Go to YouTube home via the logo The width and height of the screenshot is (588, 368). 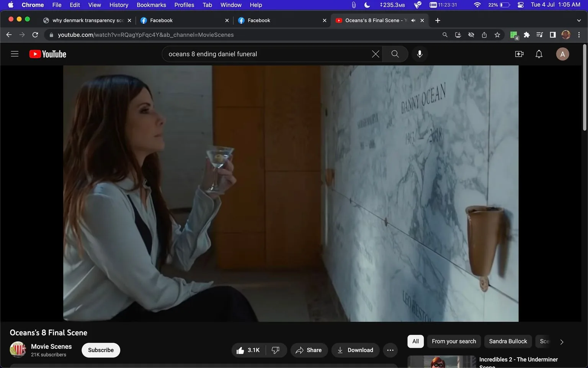pyautogui.click(x=47, y=54)
